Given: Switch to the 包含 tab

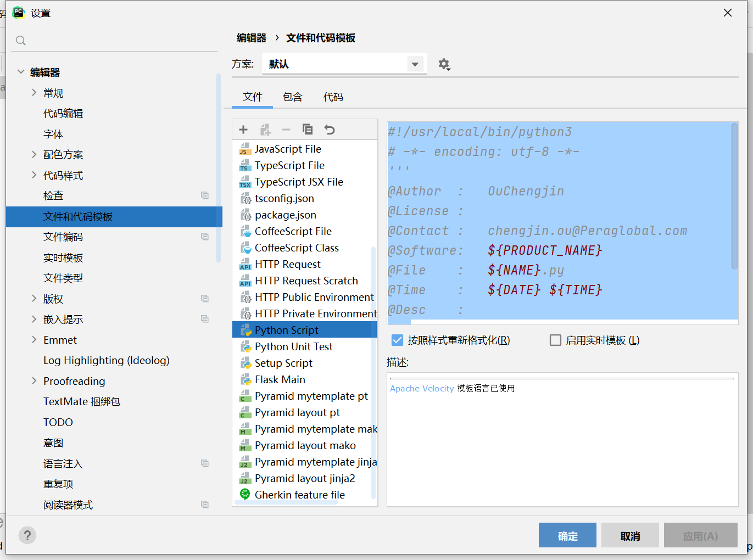Looking at the screenshot, I should (293, 97).
